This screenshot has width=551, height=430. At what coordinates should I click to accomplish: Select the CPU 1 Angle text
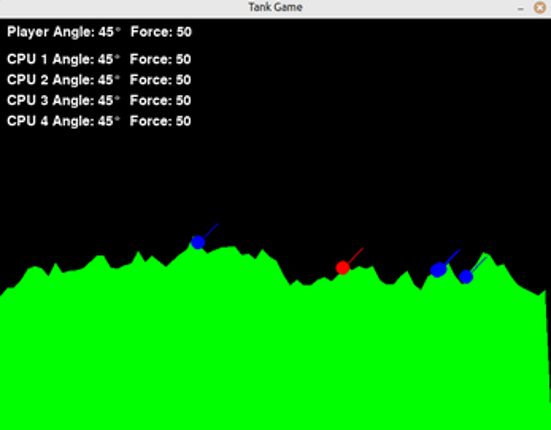(63, 59)
